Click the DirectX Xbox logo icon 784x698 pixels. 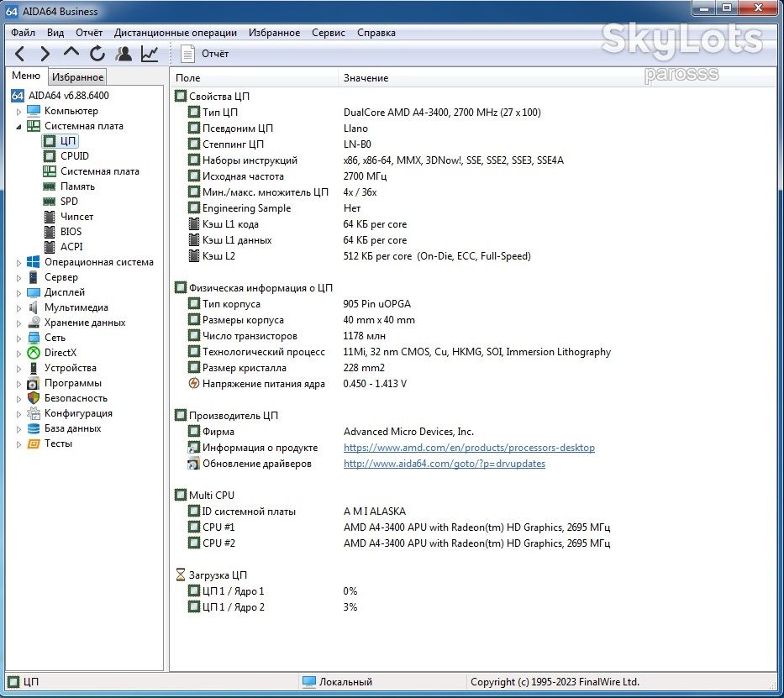(34, 353)
